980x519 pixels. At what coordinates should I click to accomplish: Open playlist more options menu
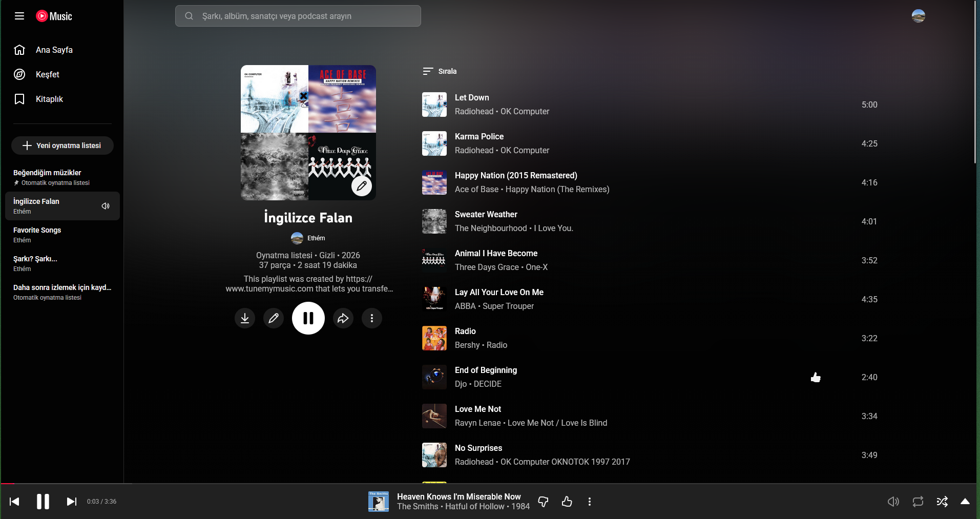pos(372,318)
